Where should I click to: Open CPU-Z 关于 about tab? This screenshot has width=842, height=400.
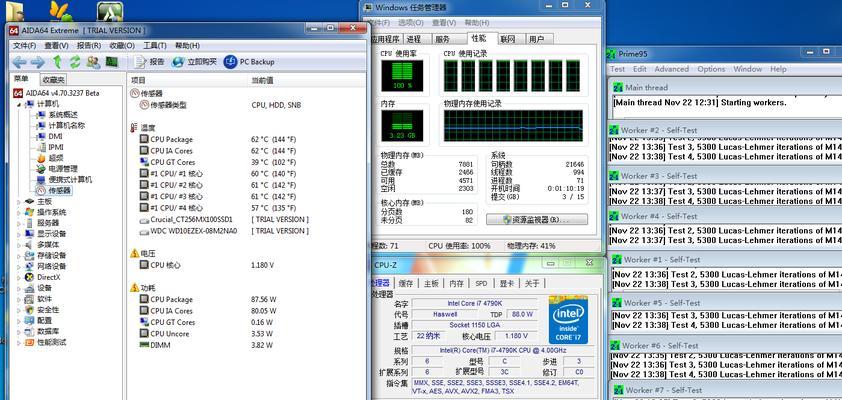532,283
